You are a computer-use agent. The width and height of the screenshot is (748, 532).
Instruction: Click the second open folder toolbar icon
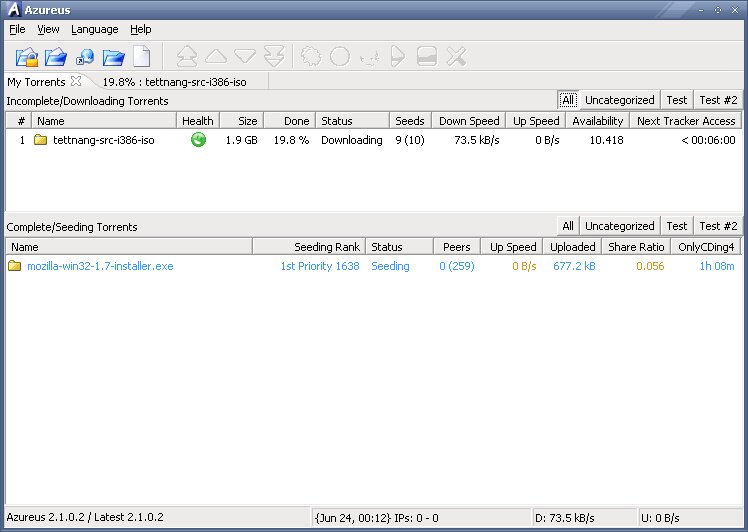(56, 57)
